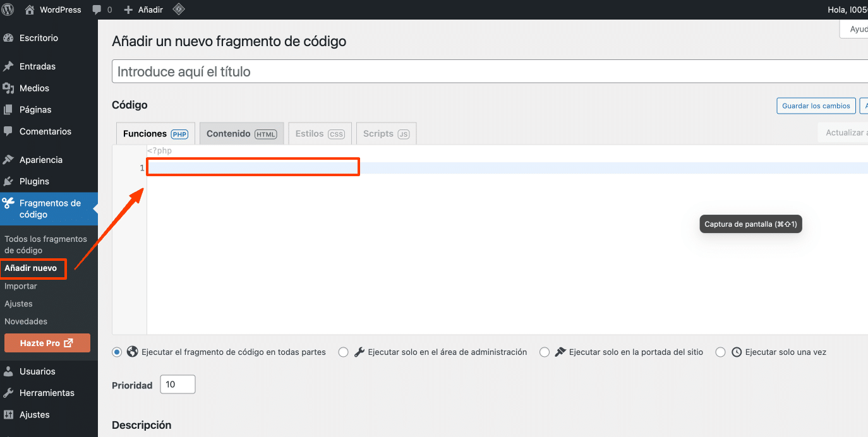Image resolution: width=868 pixels, height=437 pixels.
Task: Click the diamond-shaped plugin icon in admin bar
Action: (179, 9)
